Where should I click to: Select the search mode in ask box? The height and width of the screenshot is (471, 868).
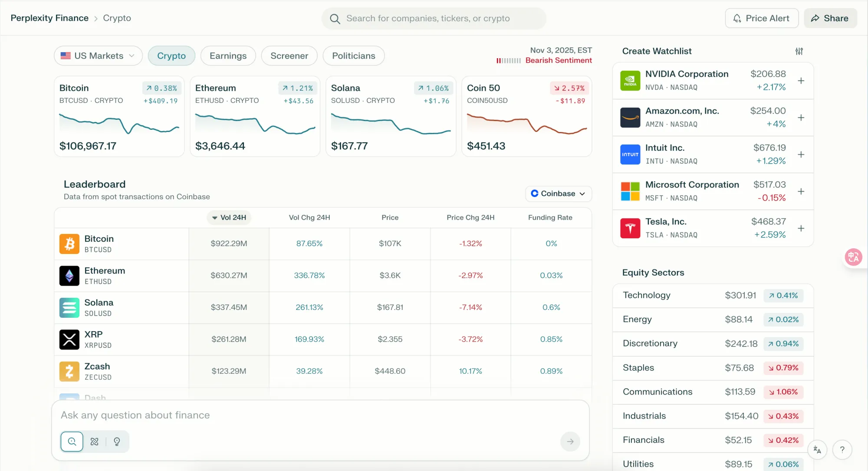72,441
